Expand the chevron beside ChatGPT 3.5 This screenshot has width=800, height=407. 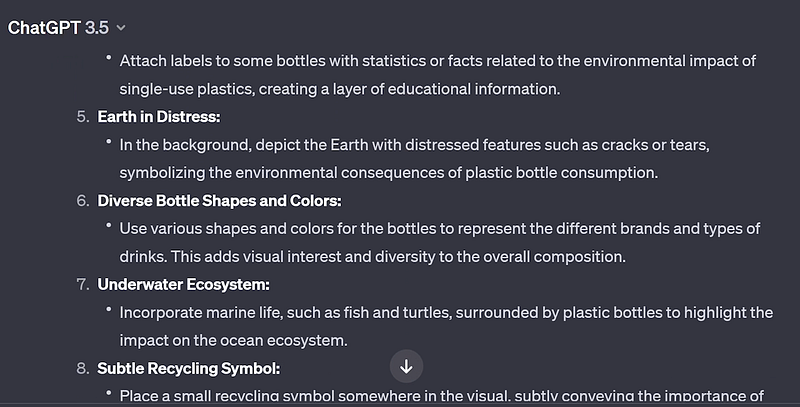click(121, 28)
